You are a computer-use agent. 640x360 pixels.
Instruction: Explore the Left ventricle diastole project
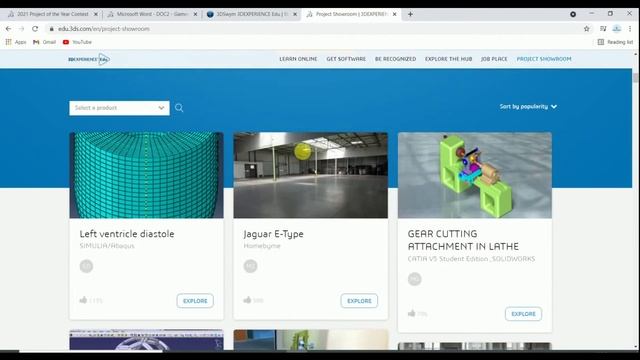pos(195,301)
